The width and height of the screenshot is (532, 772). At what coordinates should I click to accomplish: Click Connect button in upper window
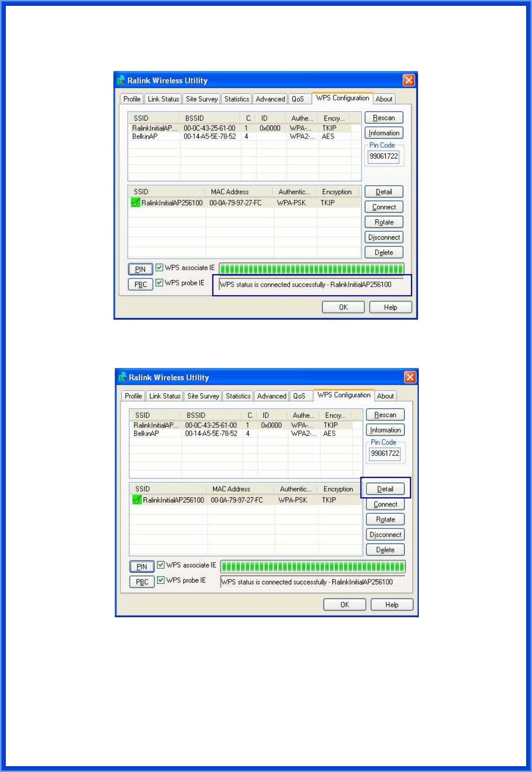[384, 207]
